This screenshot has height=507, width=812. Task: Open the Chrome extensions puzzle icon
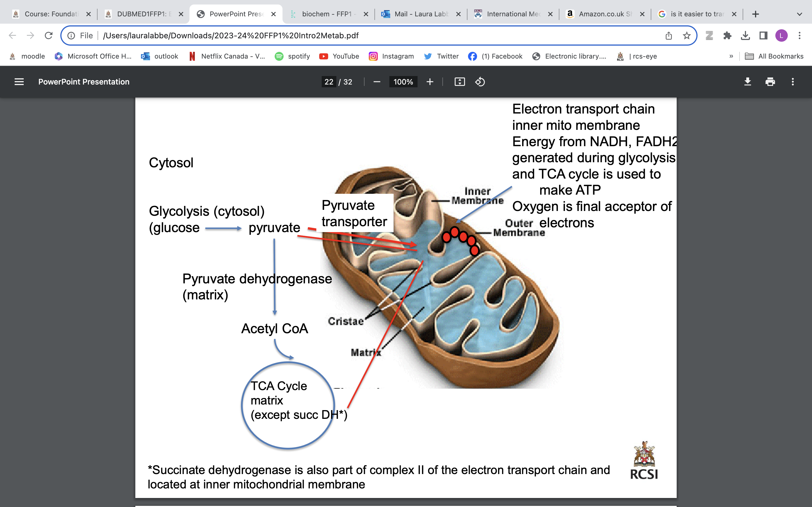click(727, 35)
